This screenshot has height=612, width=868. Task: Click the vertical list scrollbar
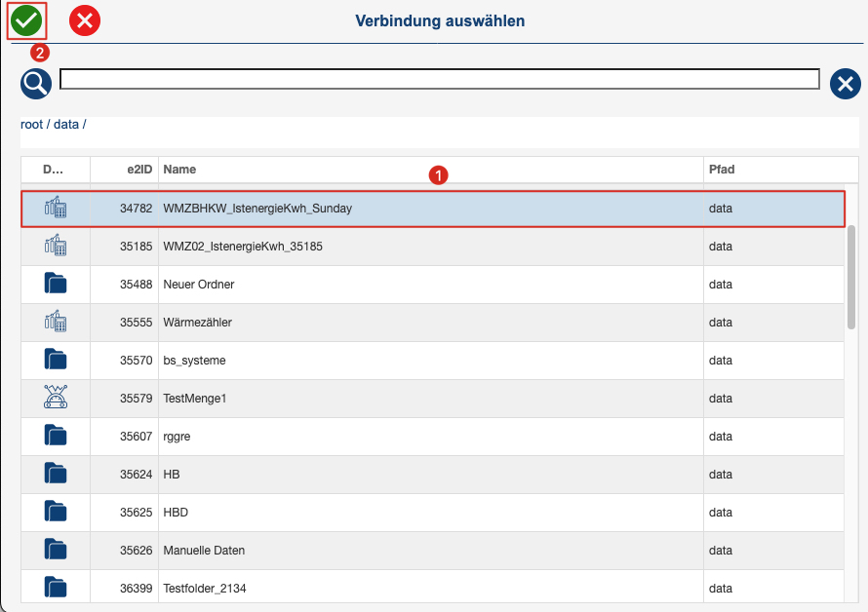click(851, 277)
